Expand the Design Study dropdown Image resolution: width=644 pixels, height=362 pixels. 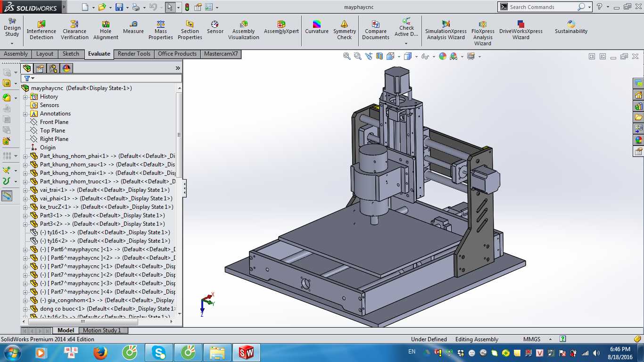click(x=12, y=43)
